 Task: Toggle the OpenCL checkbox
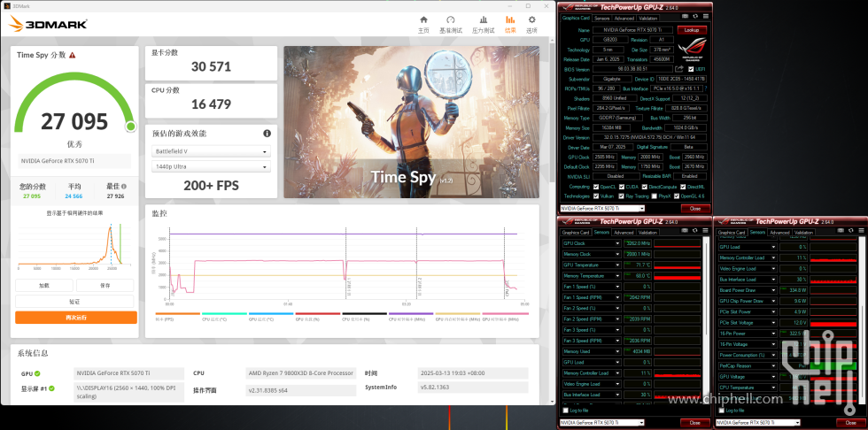pos(595,187)
